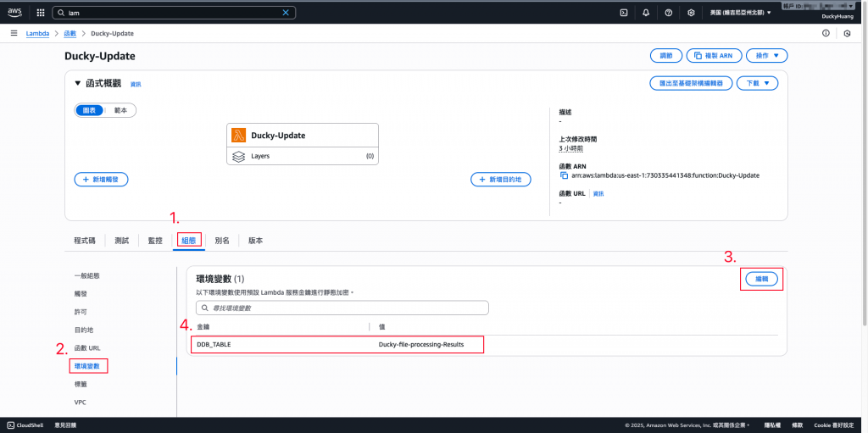
Task: Switch to the 版本 tab
Action: (x=255, y=241)
